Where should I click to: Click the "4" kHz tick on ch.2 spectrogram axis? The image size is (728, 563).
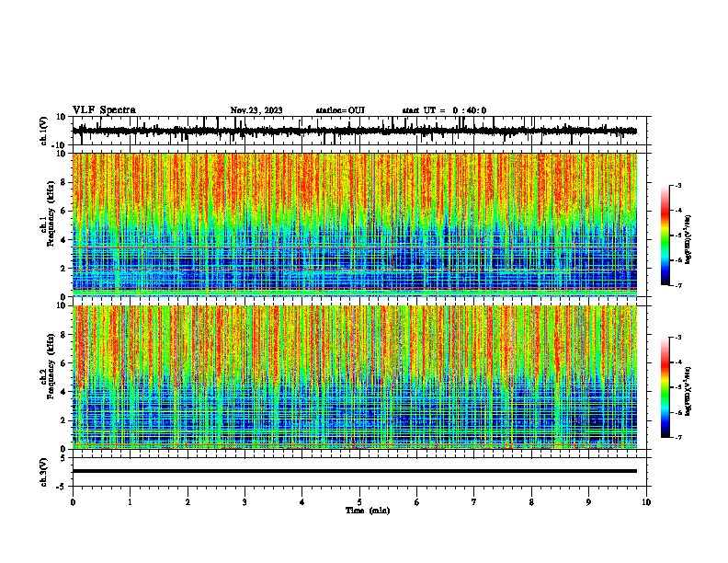(x=63, y=392)
